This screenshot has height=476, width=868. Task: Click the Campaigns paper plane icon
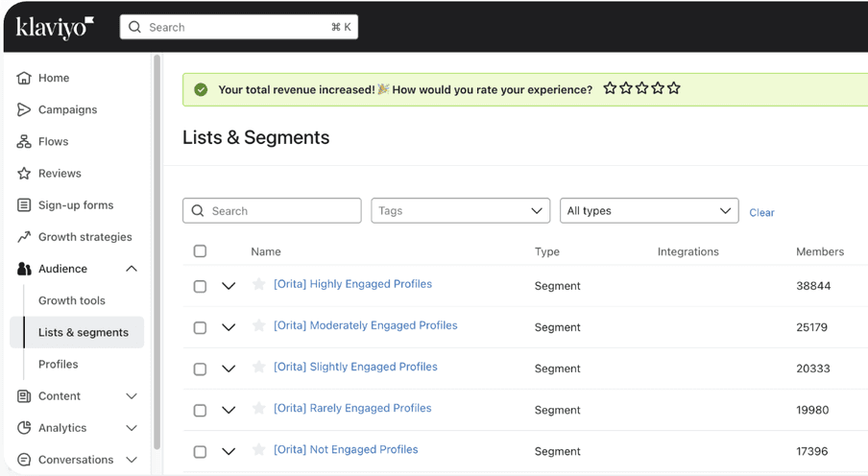24,109
